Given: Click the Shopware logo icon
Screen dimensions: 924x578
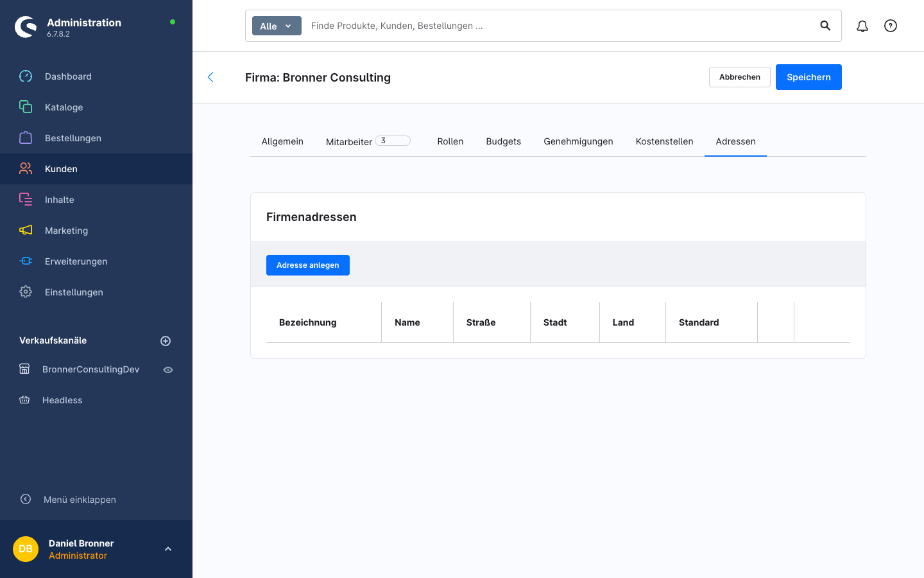Looking at the screenshot, I should pos(26,27).
